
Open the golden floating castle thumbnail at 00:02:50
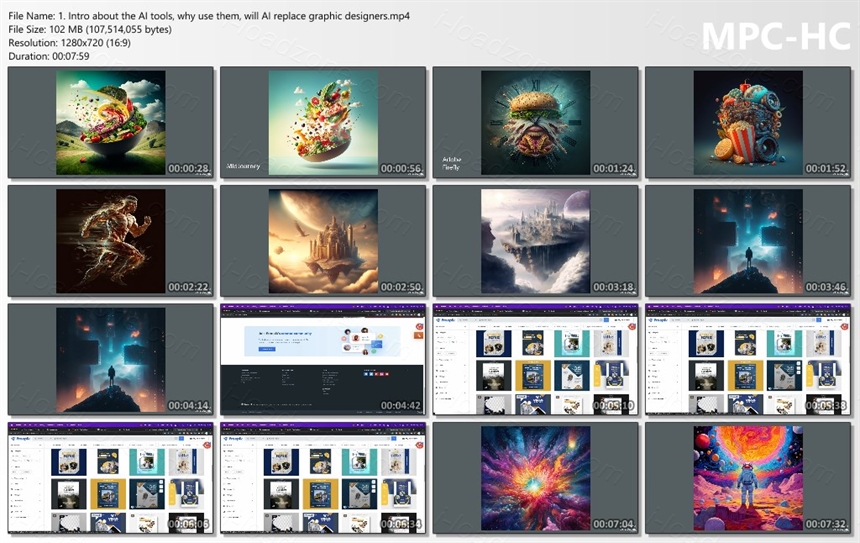click(x=323, y=241)
